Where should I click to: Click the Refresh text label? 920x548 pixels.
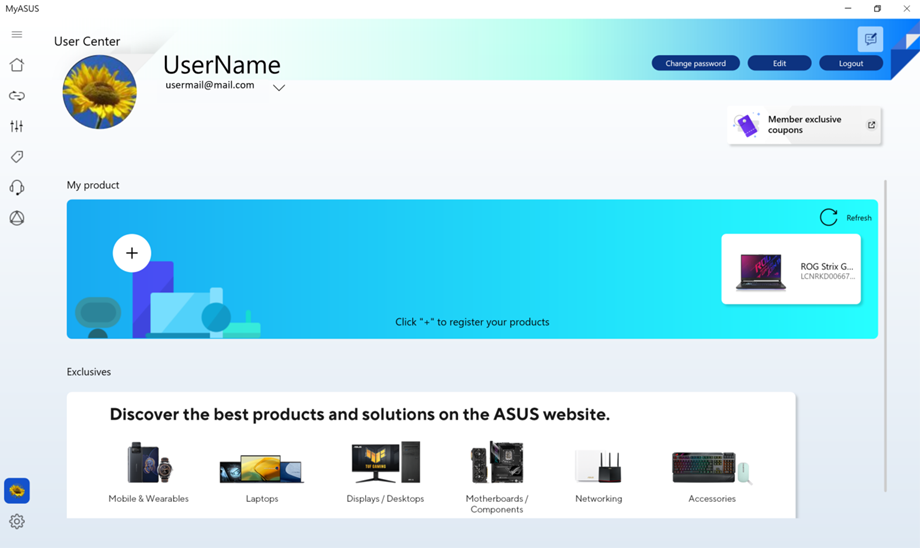[x=859, y=218]
